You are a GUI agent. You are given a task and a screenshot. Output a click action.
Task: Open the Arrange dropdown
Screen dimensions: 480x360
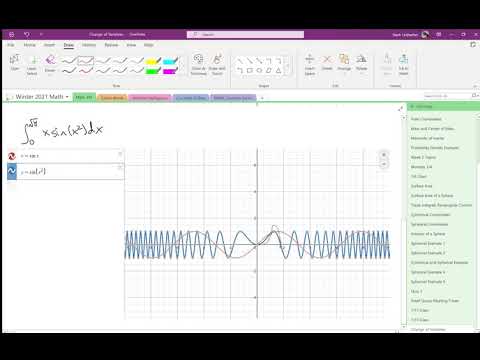(344, 63)
